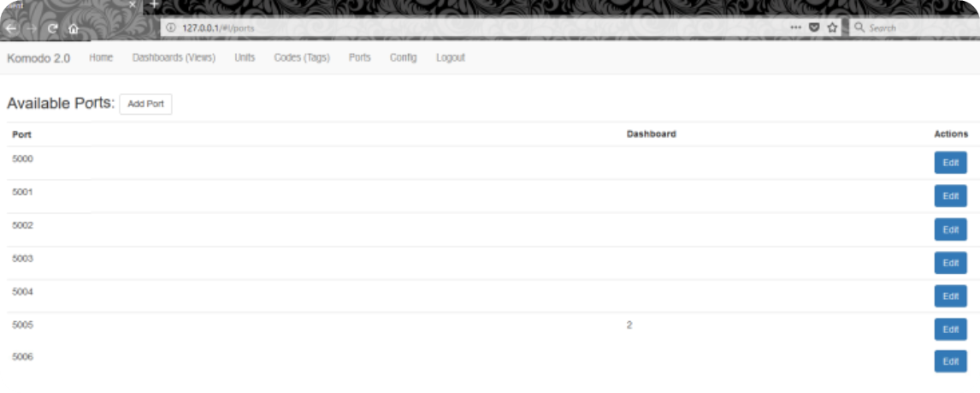The height and width of the screenshot is (393, 980).
Task: Open a new tab with the plus icon
Action: point(155,4)
